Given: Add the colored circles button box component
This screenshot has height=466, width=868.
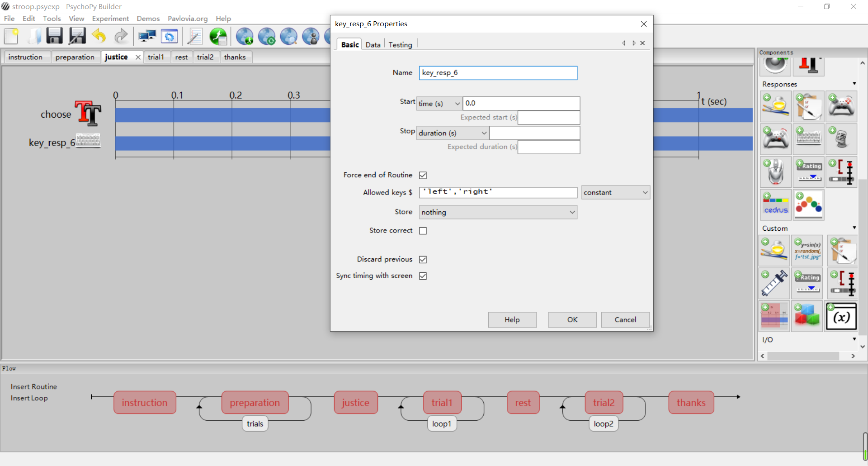Looking at the screenshot, I should coord(808,204).
